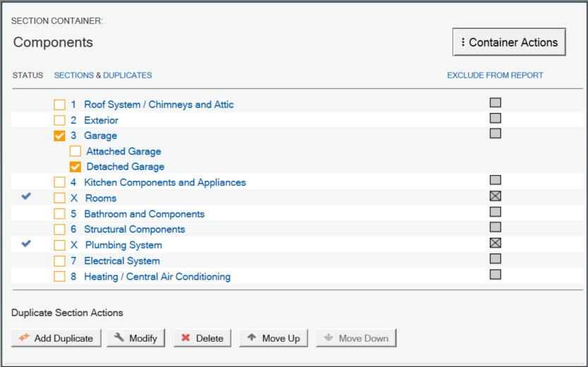Check the Heating / Central Air Conditioning checkbox

tap(59, 277)
